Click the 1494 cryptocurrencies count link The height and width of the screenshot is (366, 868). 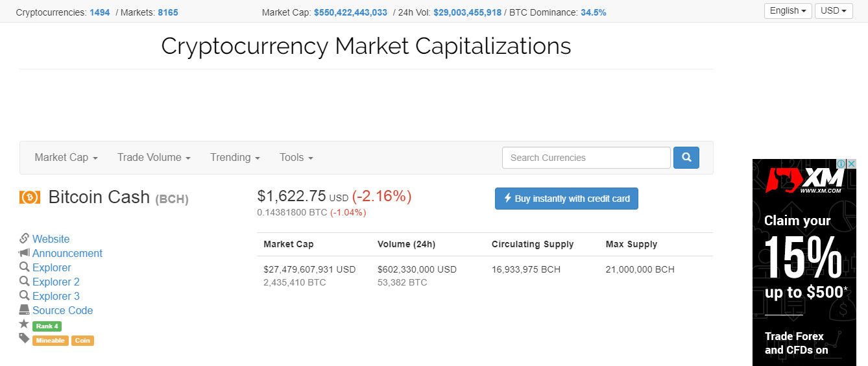100,12
